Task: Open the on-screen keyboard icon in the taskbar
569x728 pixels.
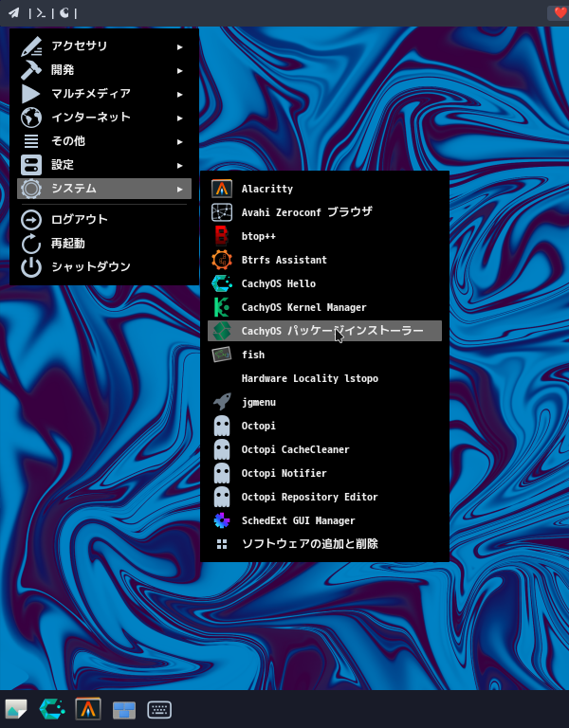Action: (x=159, y=709)
